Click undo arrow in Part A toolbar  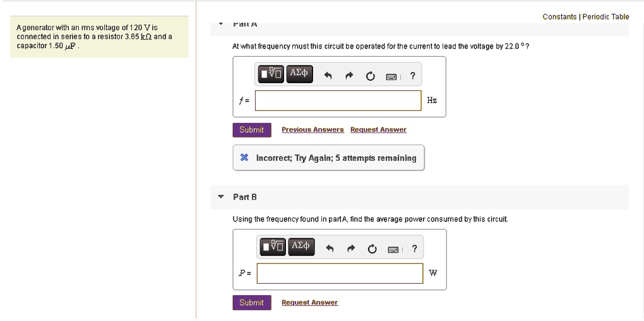click(x=328, y=76)
